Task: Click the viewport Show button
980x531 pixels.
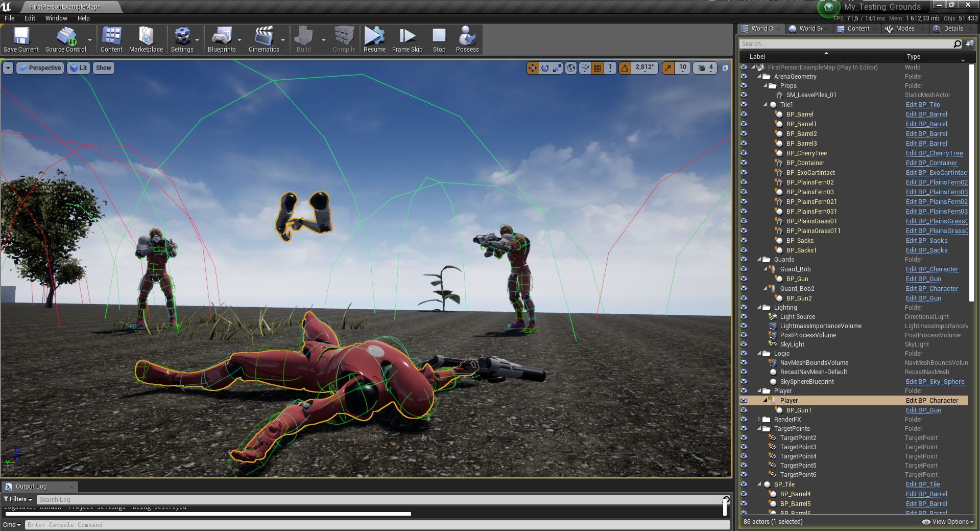Action: (103, 68)
